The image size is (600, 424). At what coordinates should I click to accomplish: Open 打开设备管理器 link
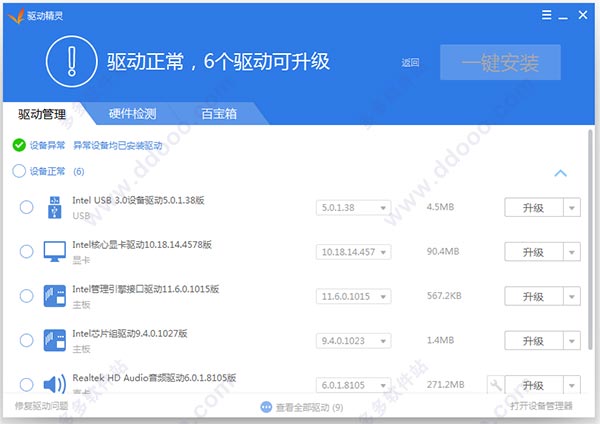pyautogui.click(x=541, y=406)
